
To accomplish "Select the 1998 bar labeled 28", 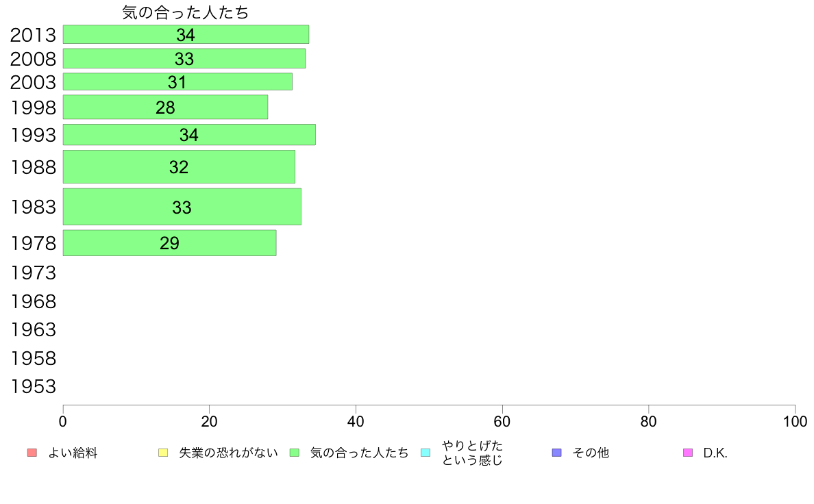I will click(165, 107).
